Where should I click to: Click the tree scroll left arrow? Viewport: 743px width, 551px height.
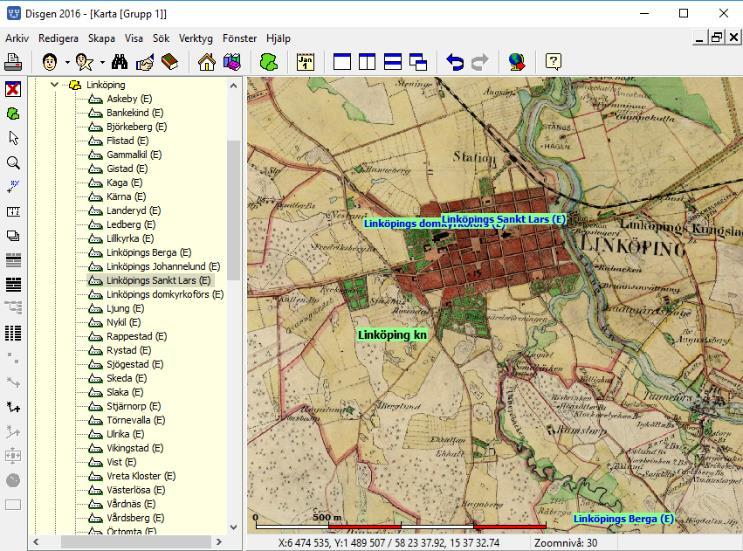[x=36, y=542]
